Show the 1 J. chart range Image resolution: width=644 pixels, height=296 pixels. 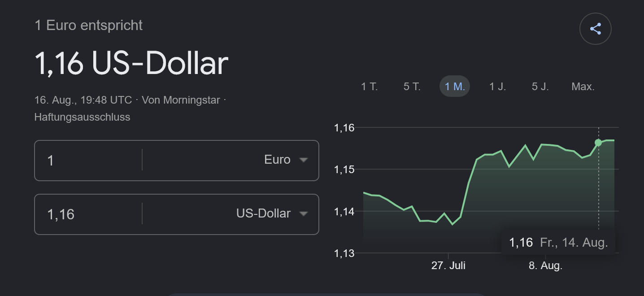497,87
